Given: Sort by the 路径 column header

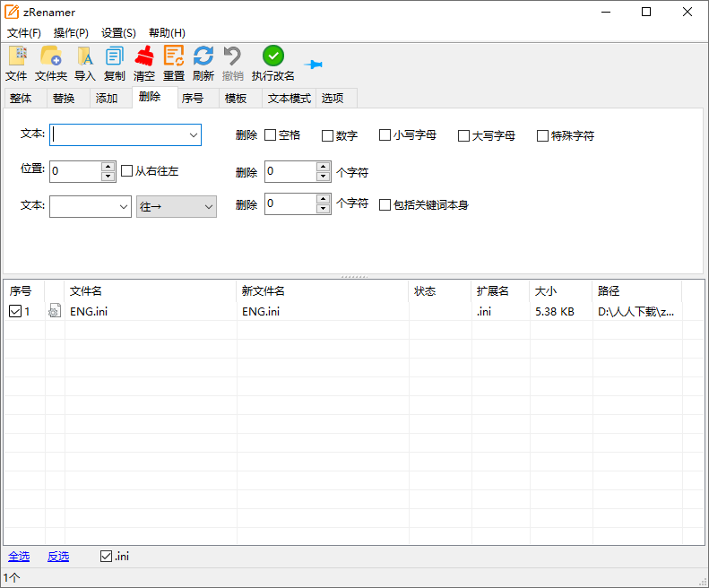Looking at the screenshot, I should [637, 290].
